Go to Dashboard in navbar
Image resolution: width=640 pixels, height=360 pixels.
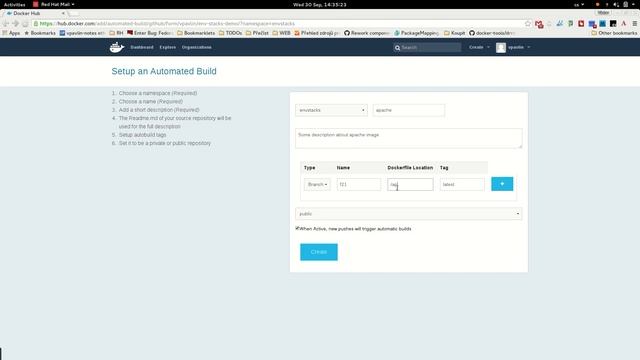click(x=142, y=47)
